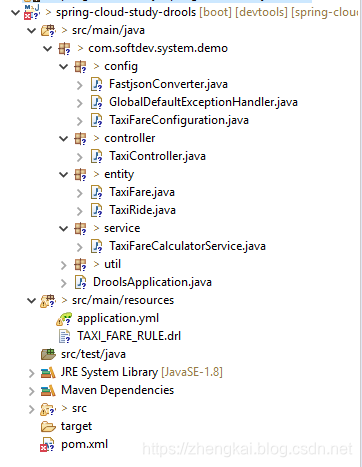Click the Maven Dependencies library icon
The height and width of the screenshot is (467, 362).
[x=48, y=390]
